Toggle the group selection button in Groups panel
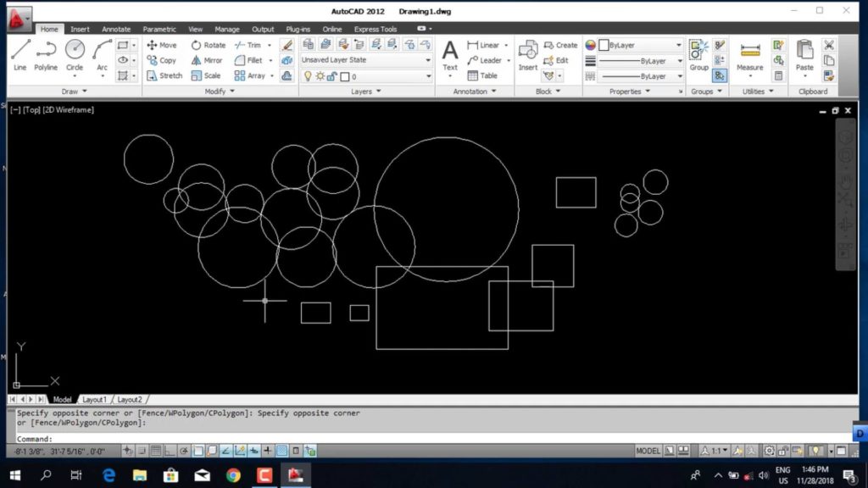868x488 pixels. tap(720, 75)
